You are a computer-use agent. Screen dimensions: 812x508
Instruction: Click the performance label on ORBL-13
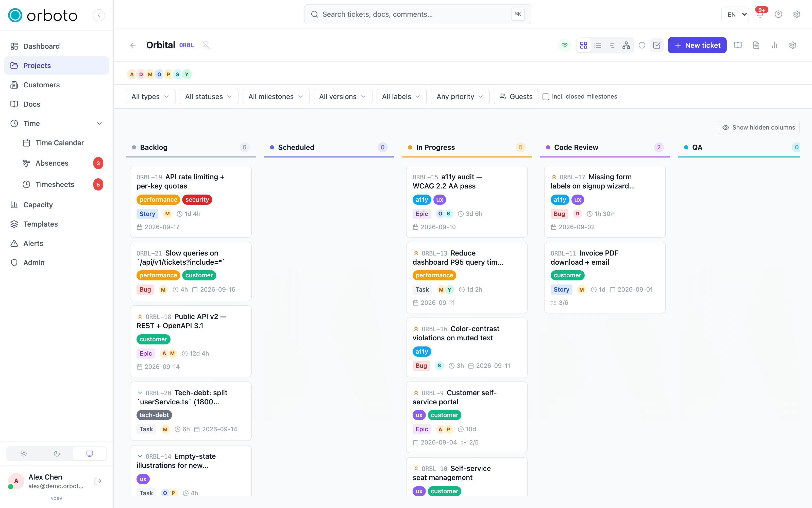pos(434,275)
